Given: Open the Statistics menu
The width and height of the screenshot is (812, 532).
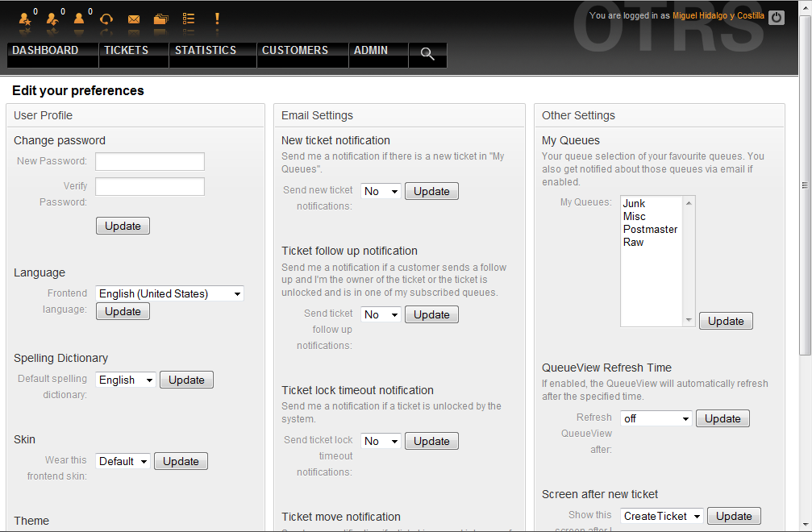Looking at the screenshot, I should point(206,50).
